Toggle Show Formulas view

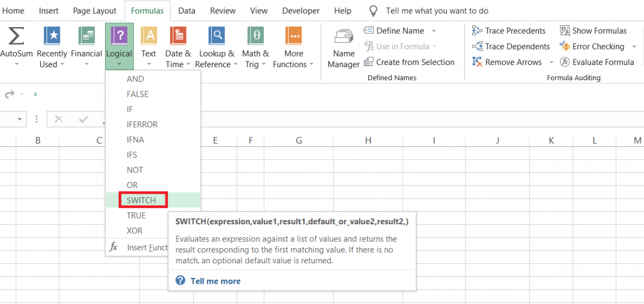(593, 31)
